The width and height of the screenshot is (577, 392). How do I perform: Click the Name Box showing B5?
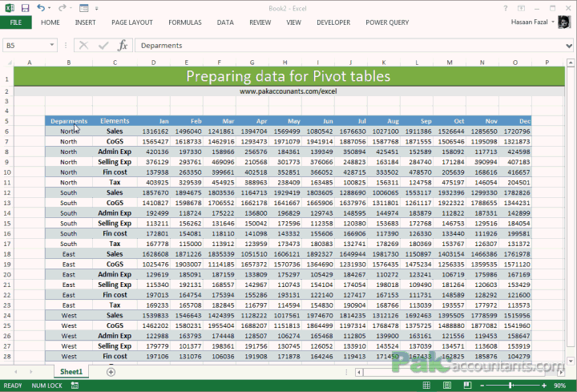[26, 45]
